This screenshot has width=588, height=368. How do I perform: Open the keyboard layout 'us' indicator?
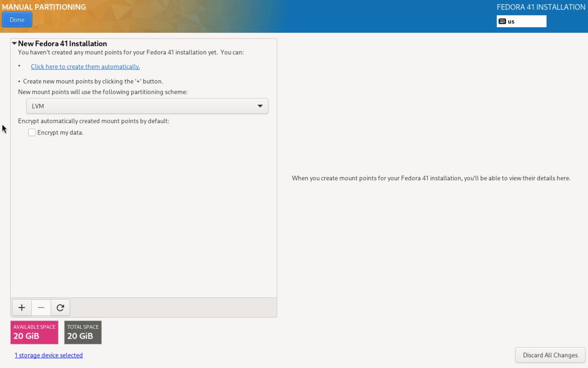point(521,22)
